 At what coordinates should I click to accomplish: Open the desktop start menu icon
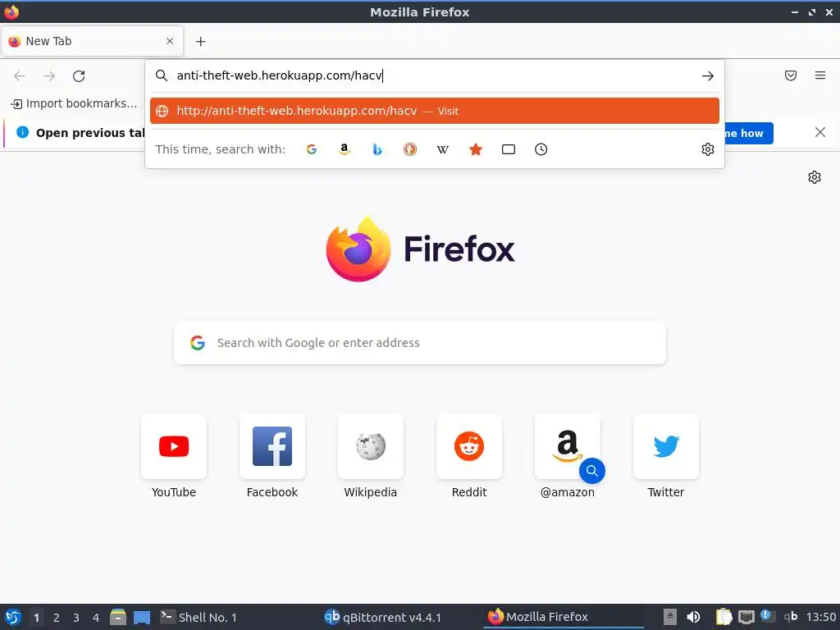tap(13, 617)
